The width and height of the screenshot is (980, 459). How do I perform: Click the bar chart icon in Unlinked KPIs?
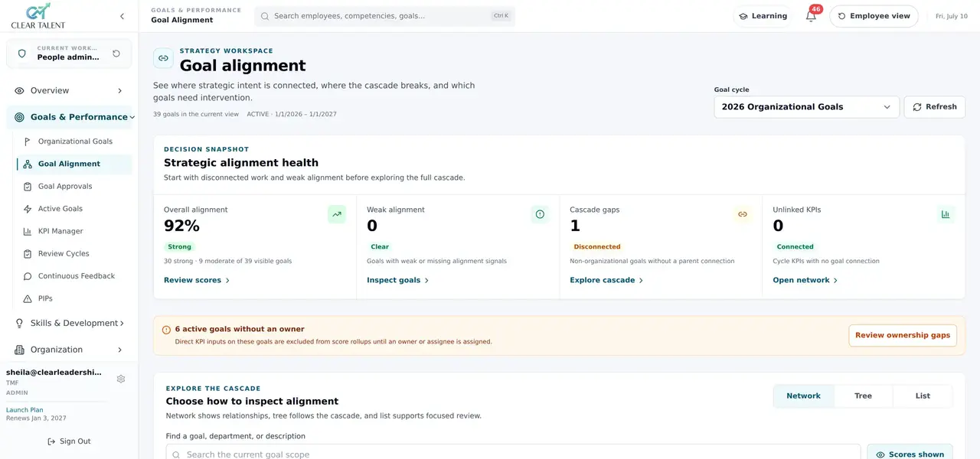[946, 214]
